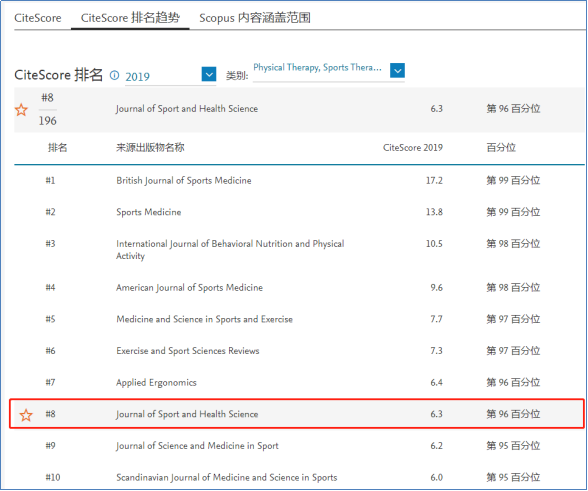Open the 2019 year dropdown arrow
Screen dimensions: 588x491
click(208, 74)
